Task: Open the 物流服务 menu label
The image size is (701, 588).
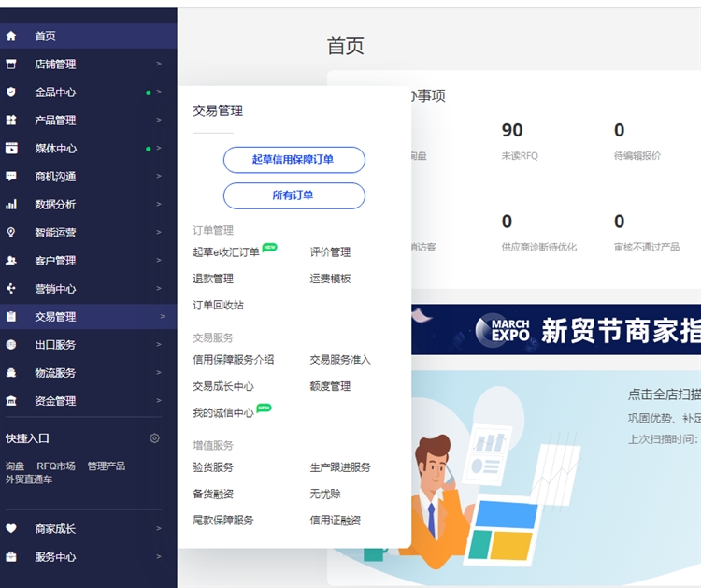Action: click(55, 373)
